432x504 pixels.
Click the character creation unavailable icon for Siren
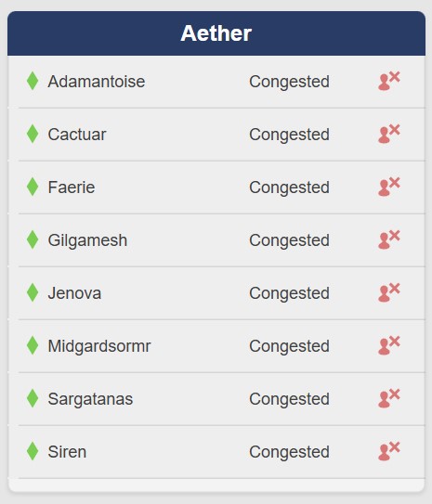click(x=389, y=451)
